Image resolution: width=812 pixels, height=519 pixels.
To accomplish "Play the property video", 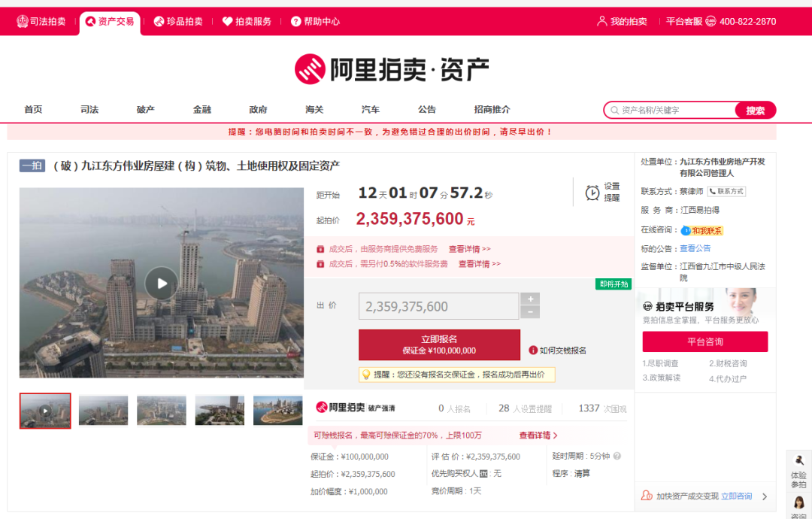I will (162, 284).
